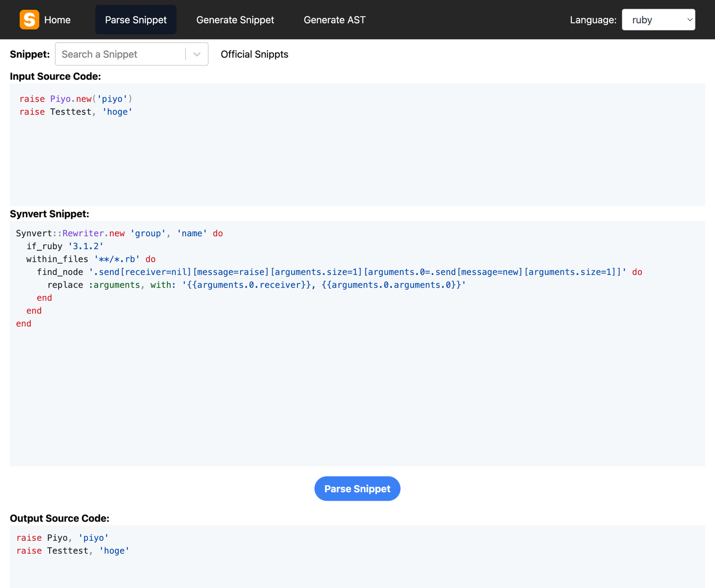Click the raise Testtest input code line
This screenshot has height=588, width=715.
(x=76, y=112)
